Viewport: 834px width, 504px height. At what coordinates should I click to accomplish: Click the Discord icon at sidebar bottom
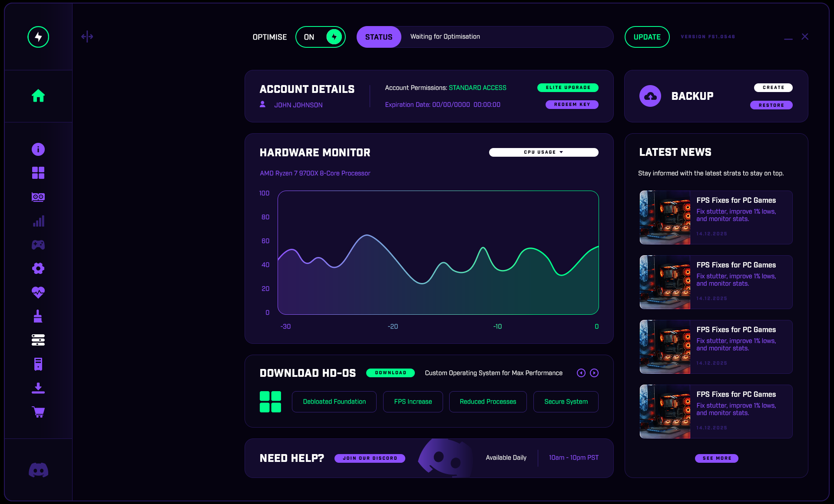pyautogui.click(x=38, y=470)
